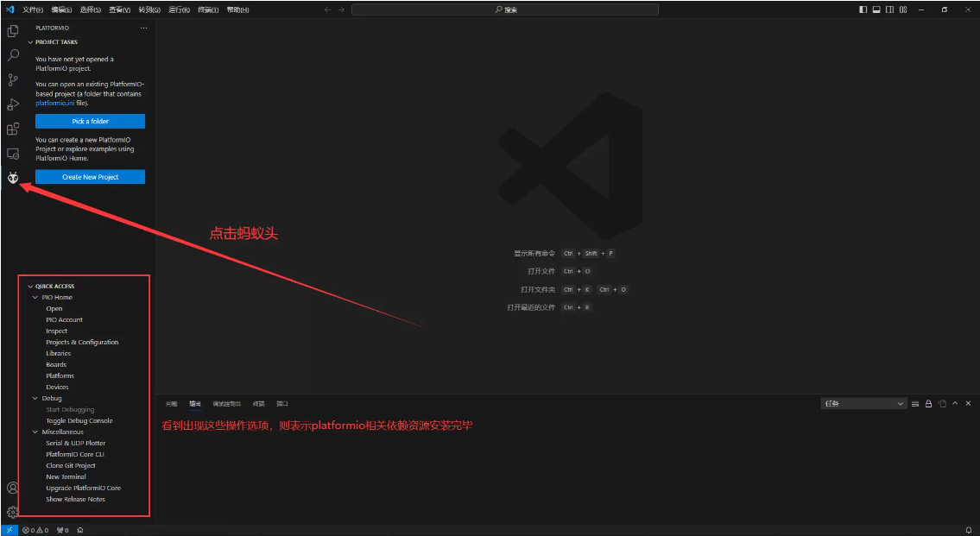Open the 帮助 menu
The image size is (980, 536).
[237, 9]
